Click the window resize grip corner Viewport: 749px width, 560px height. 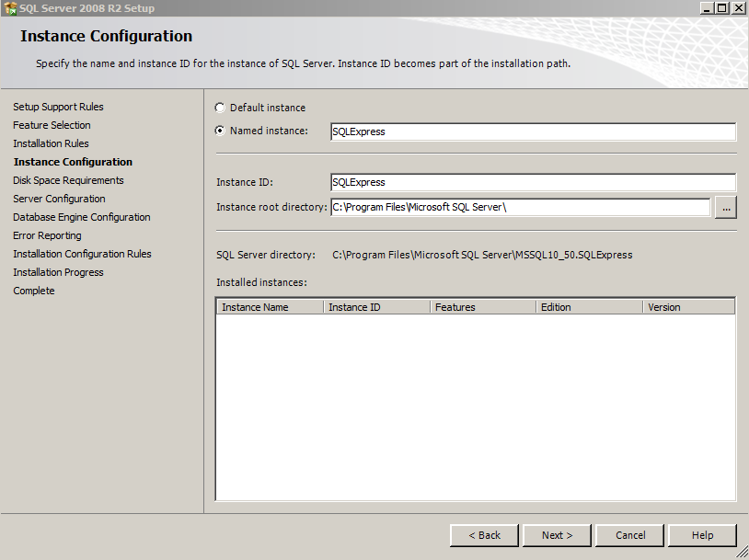(x=743, y=554)
